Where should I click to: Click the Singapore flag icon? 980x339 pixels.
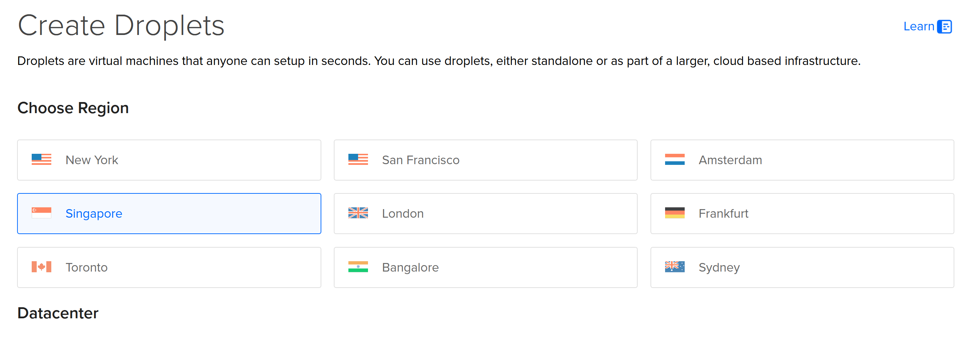pos(41,213)
